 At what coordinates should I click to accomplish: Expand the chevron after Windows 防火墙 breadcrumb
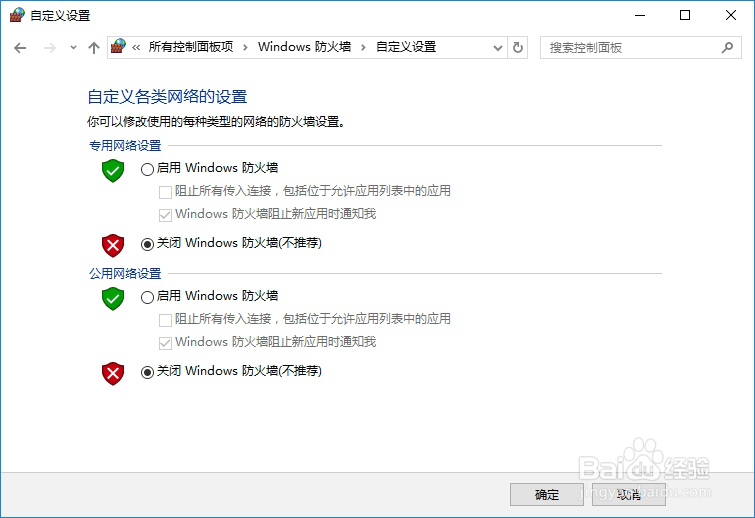[363, 47]
